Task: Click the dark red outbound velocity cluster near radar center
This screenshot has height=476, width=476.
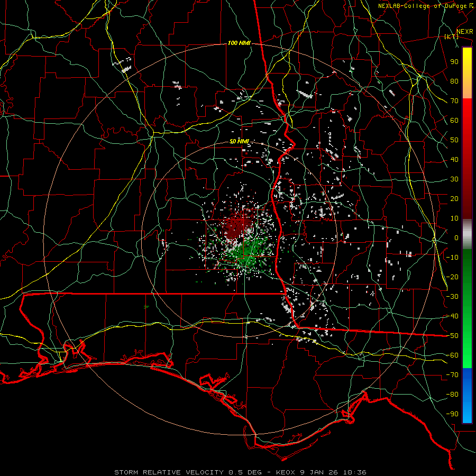Action: point(237,225)
